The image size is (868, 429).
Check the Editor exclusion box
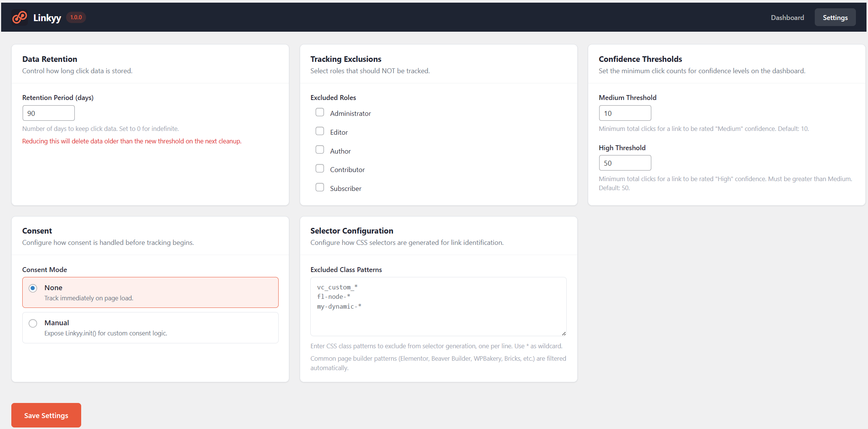click(320, 131)
